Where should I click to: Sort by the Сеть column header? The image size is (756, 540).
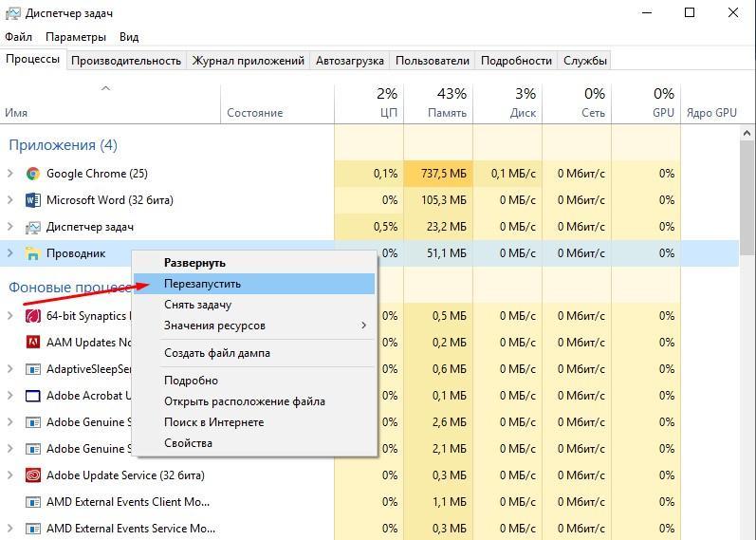[577, 103]
